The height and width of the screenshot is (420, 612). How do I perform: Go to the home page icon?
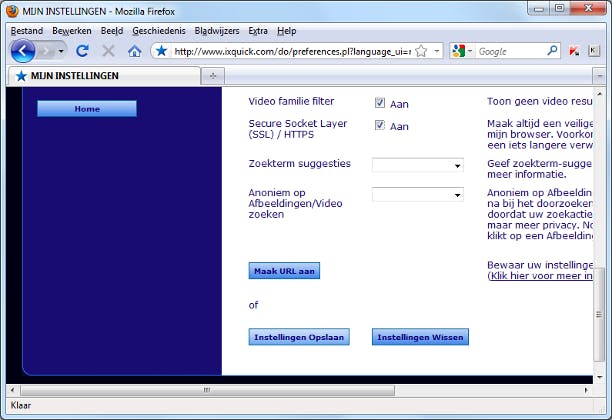click(135, 51)
